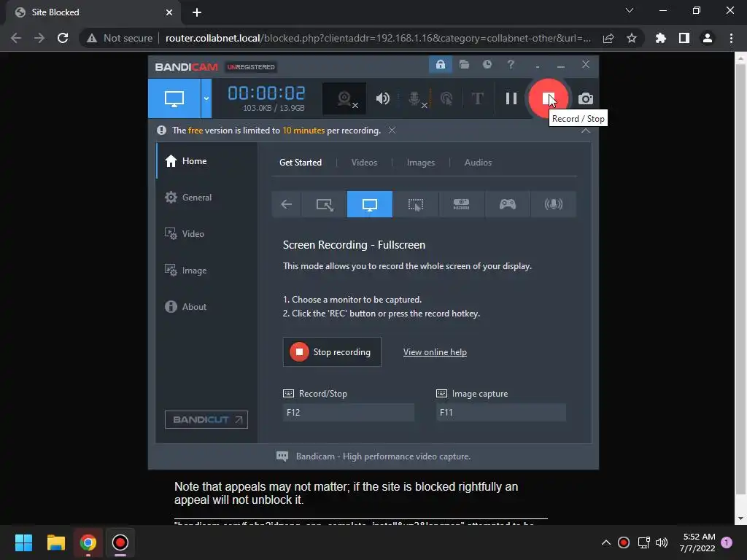Toggle the microphone icon

point(416,98)
